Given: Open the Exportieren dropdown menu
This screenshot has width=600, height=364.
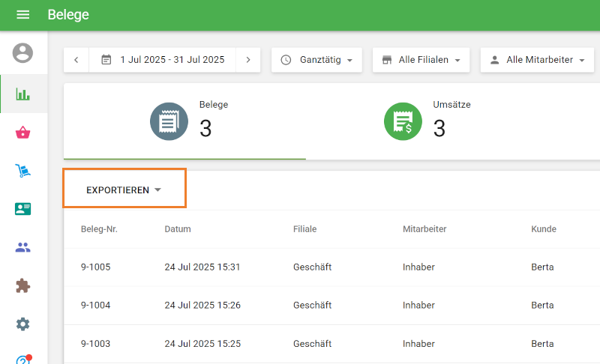Looking at the screenshot, I should 124,190.
